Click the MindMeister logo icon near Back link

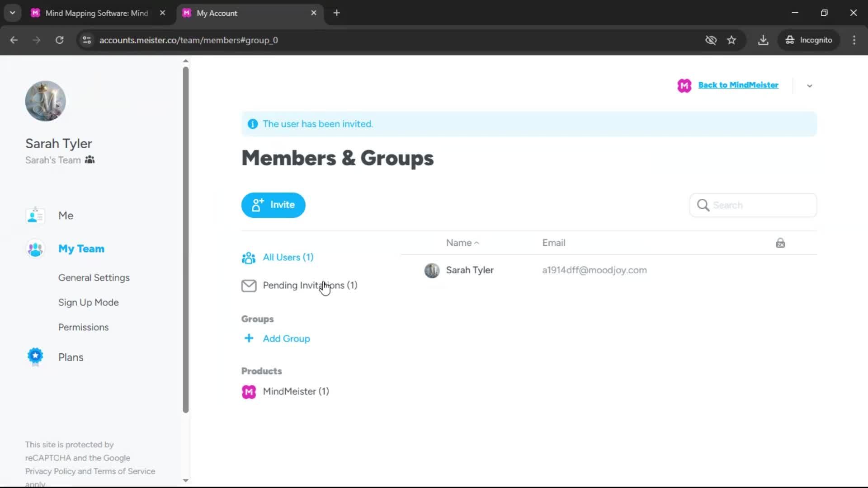684,85
